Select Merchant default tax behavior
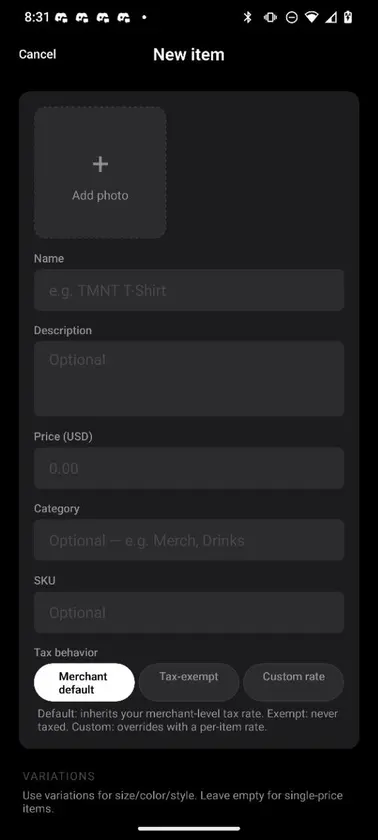The height and width of the screenshot is (840, 378). (x=84, y=682)
